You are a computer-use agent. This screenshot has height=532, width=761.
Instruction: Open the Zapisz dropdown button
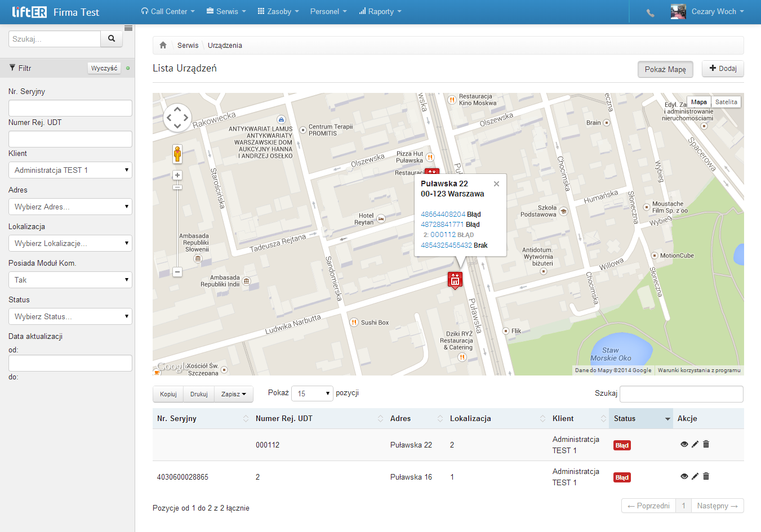(x=234, y=394)
